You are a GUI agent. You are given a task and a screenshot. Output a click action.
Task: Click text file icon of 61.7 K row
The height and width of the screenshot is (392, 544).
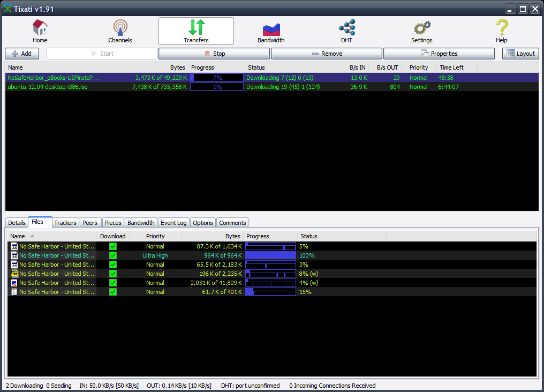point(14,292)
